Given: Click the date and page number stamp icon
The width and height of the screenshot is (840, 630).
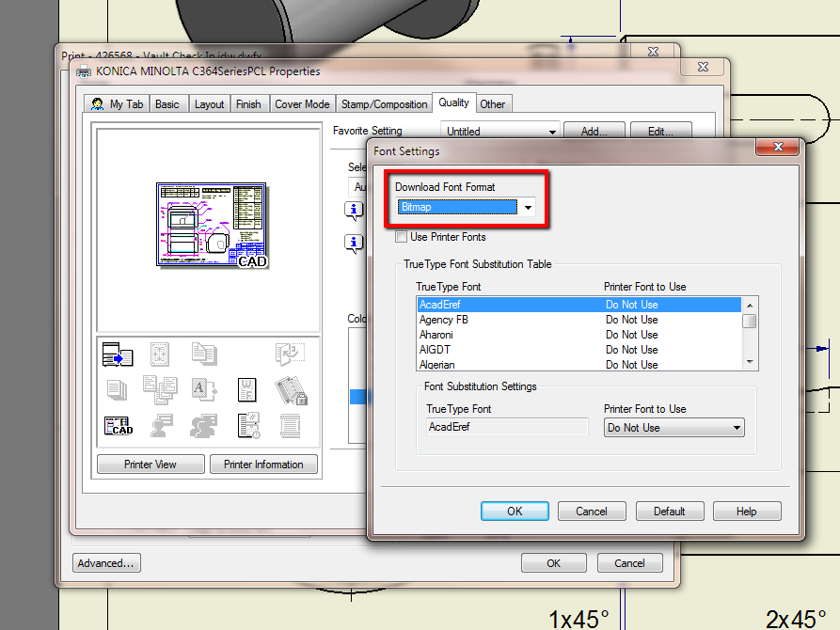Looking at the screenshot, I should click(247, 426).
